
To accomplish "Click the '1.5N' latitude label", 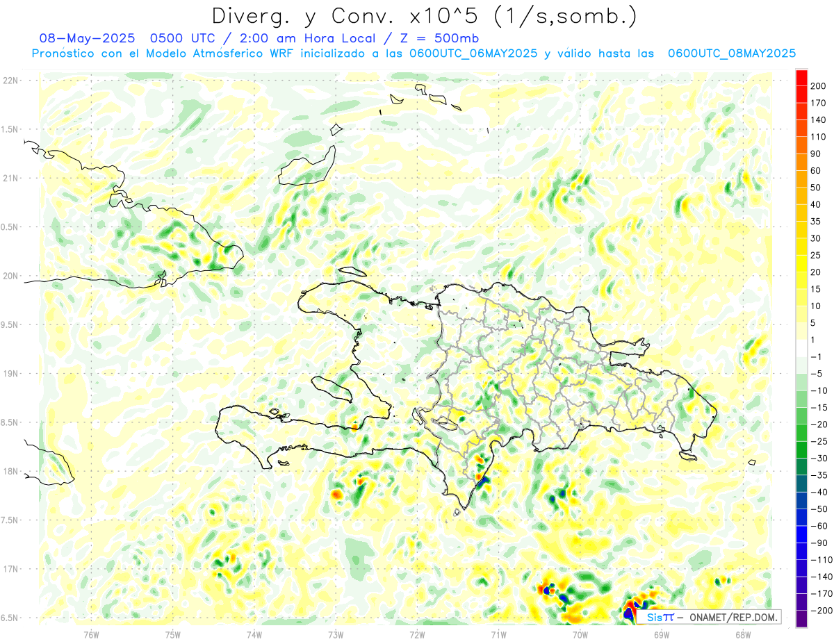I will tap(10, 129).
